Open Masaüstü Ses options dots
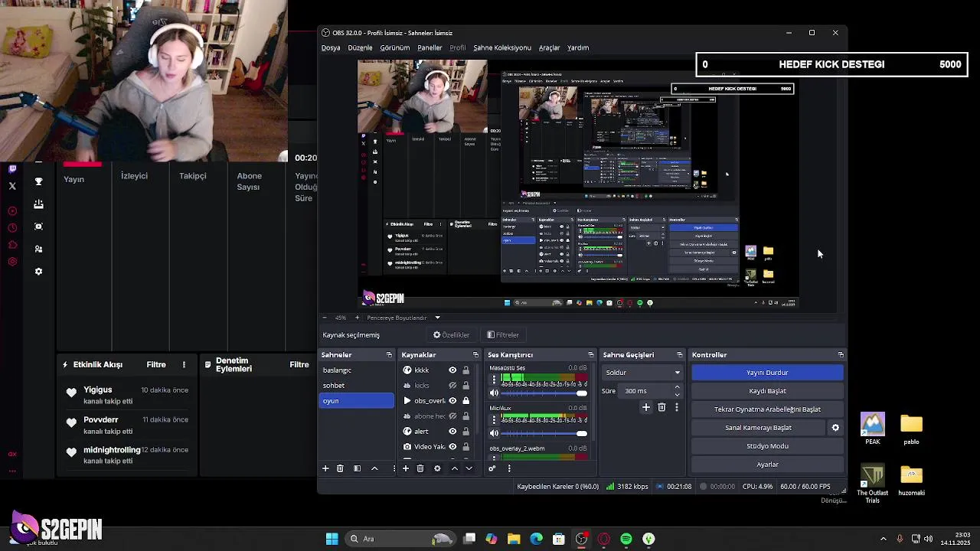Viewport: 980px width, 551px height. click(x=494, y=380)
